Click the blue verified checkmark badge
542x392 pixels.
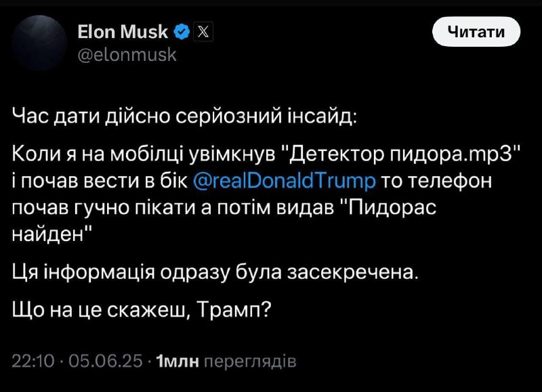click(x=182, y=32)
